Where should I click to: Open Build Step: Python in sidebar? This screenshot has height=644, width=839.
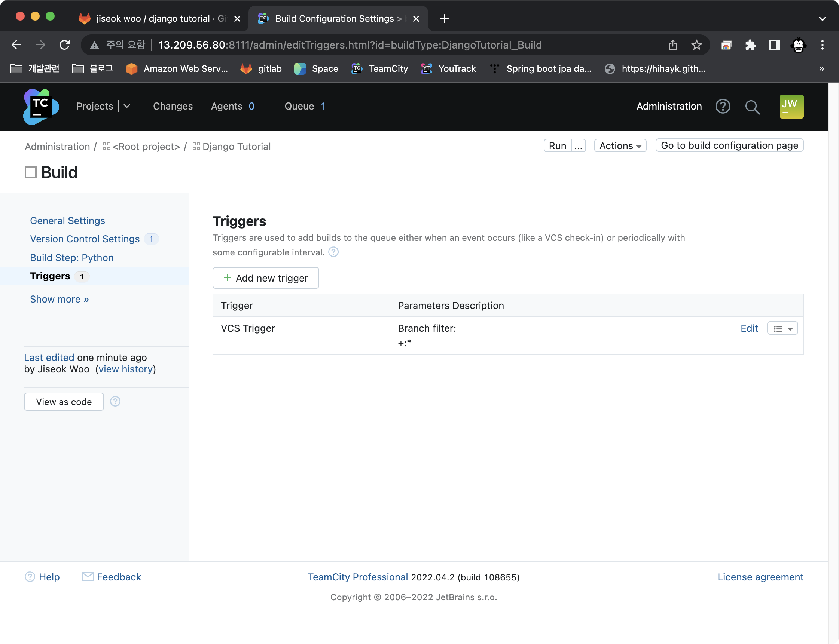click(x=72, y=258)
